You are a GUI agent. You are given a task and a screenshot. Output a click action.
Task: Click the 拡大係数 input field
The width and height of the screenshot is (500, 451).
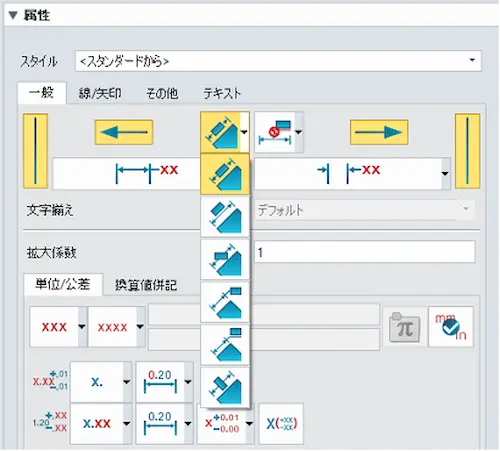coord(365,252)
